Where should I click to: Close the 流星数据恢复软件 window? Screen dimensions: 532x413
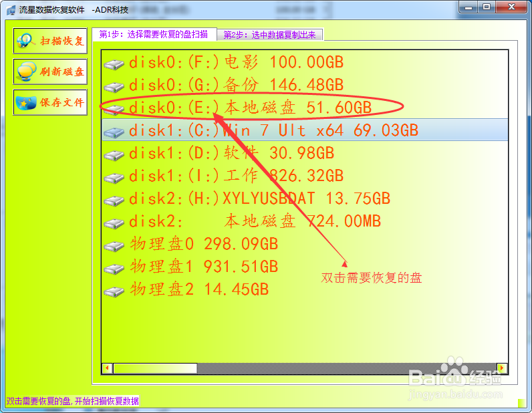pos(512,7)
